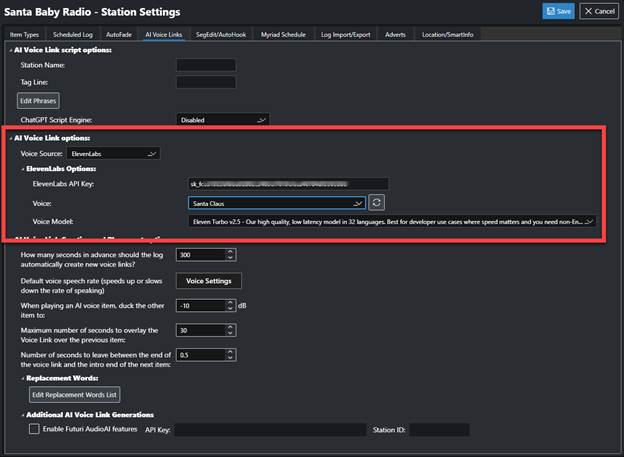The image size is (624, 457).
Task: Switch to the Myriad Schedule tab
Action: click(283, 35)
